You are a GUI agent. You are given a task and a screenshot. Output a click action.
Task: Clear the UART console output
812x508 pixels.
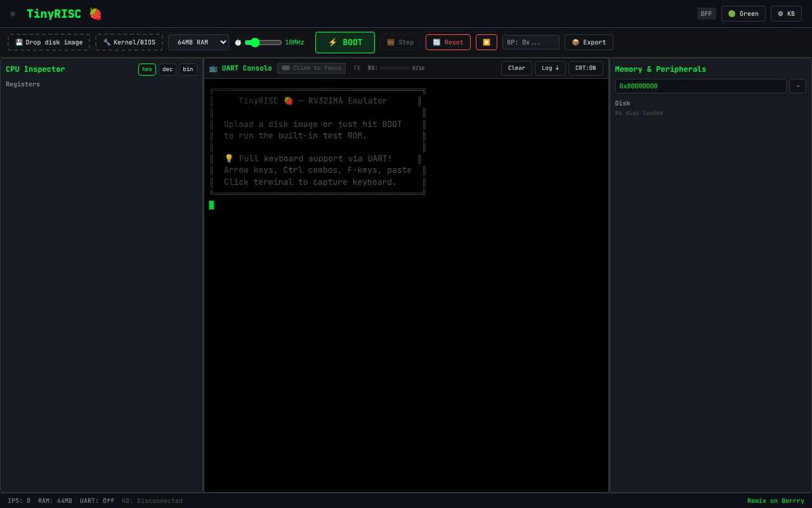click(516, 68)
